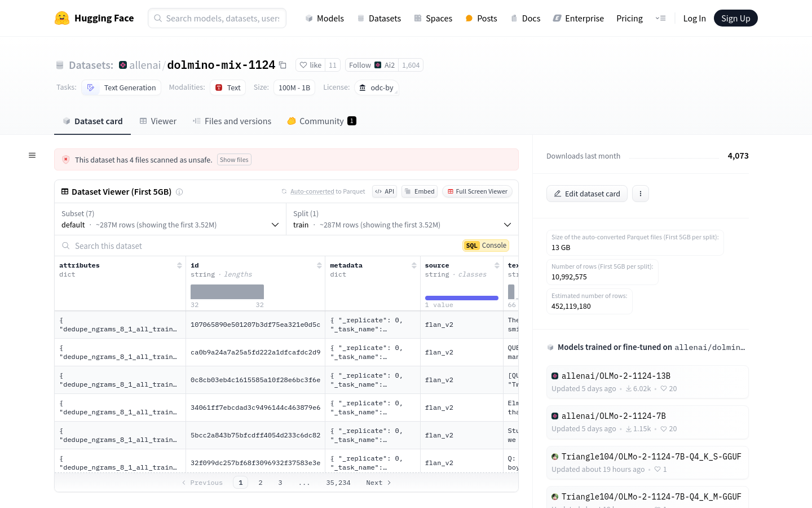This screenshot has width=812, height=508.
Task: Click Next page in pagination
Action: (378, 483)
